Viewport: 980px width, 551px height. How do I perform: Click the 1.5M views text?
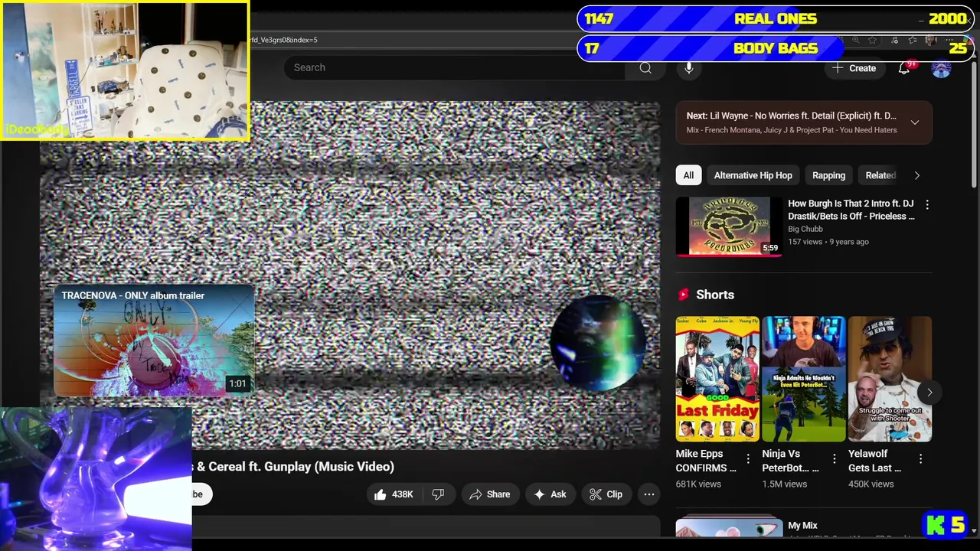(785, 484)
